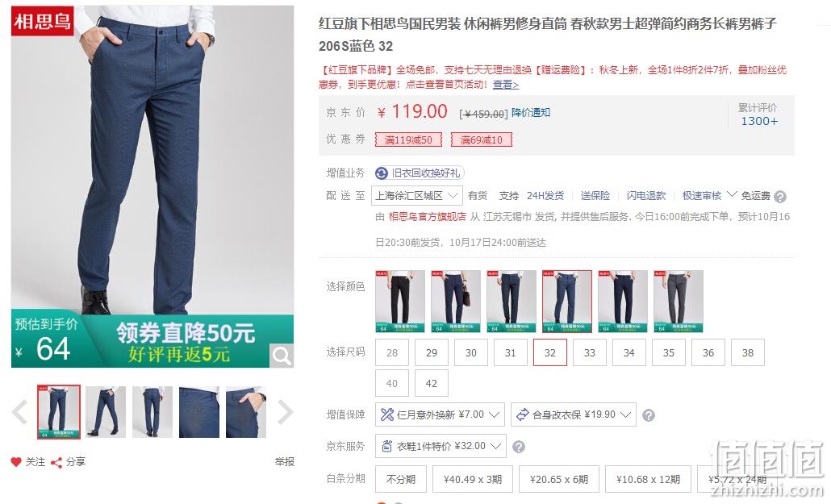This screenshot has height=504, width=831.
Task: Open the 相思鸟官方旗舰店 store link
Action: [x=427, y=216]
